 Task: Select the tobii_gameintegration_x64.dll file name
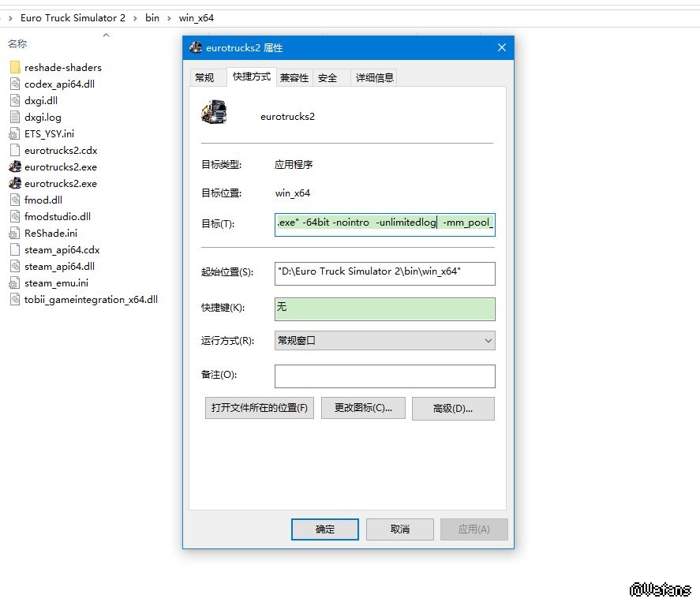[x=91, y=300]
